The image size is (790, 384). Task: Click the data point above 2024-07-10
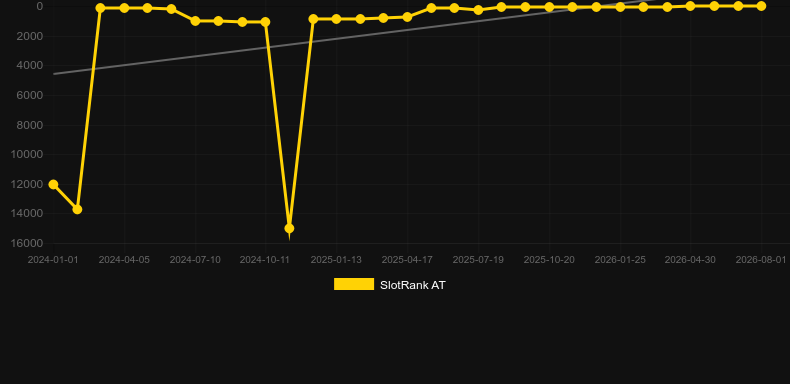point(195,21)
